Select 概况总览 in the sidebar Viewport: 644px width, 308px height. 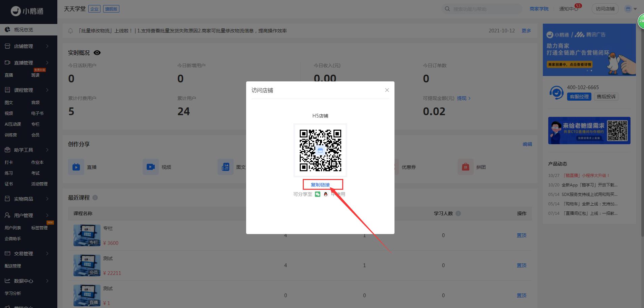tap(24, 30)
